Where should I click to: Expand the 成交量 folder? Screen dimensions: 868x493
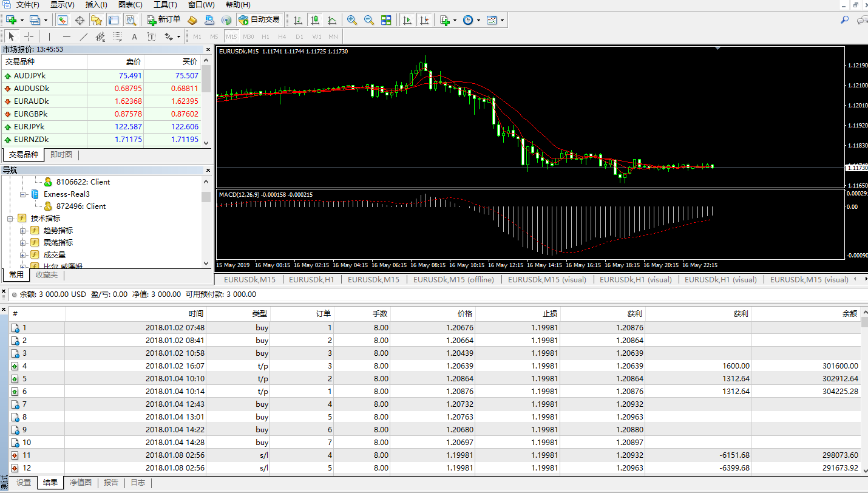(22, 255)
